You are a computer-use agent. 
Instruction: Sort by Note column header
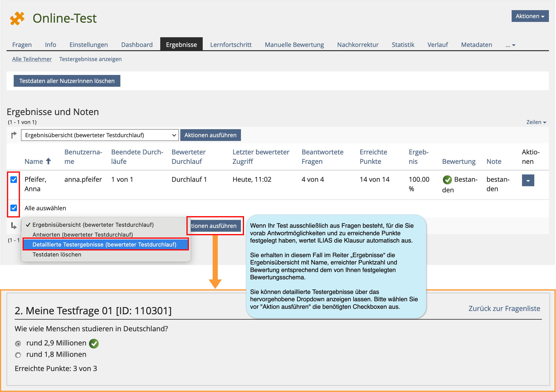coord(494,161)
